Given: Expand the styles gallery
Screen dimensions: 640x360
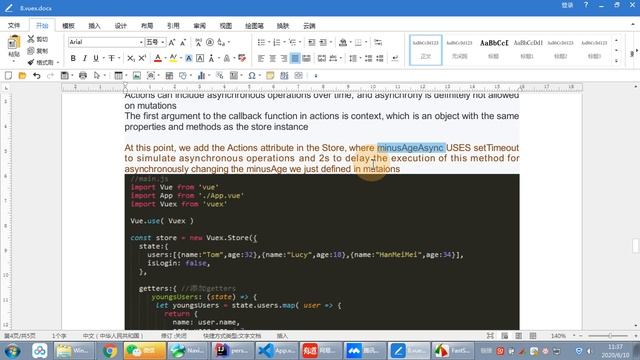Looking at the screenshot, I should (x=616, y=61).
